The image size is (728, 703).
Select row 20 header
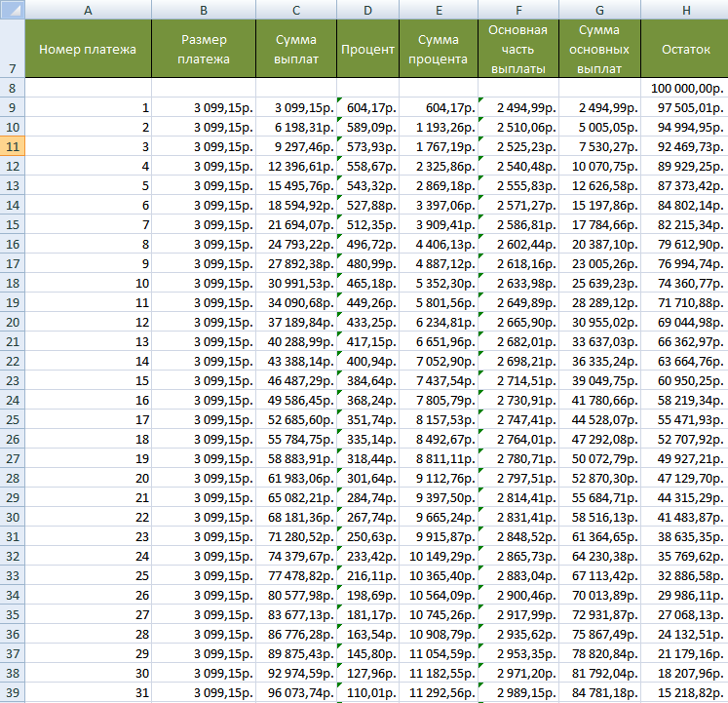(x=13, y=322)
